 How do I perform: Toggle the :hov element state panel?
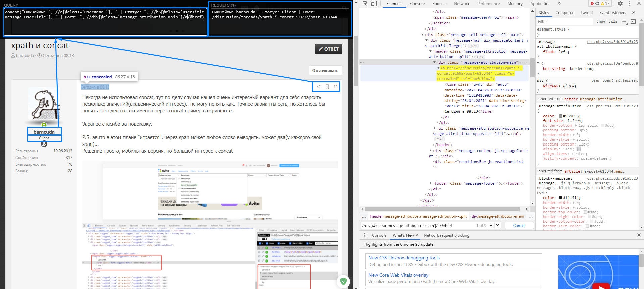601,22
